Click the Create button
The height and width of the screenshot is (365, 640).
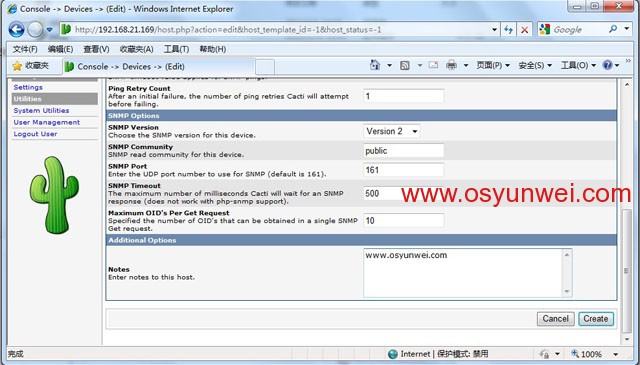click(596, 318)
